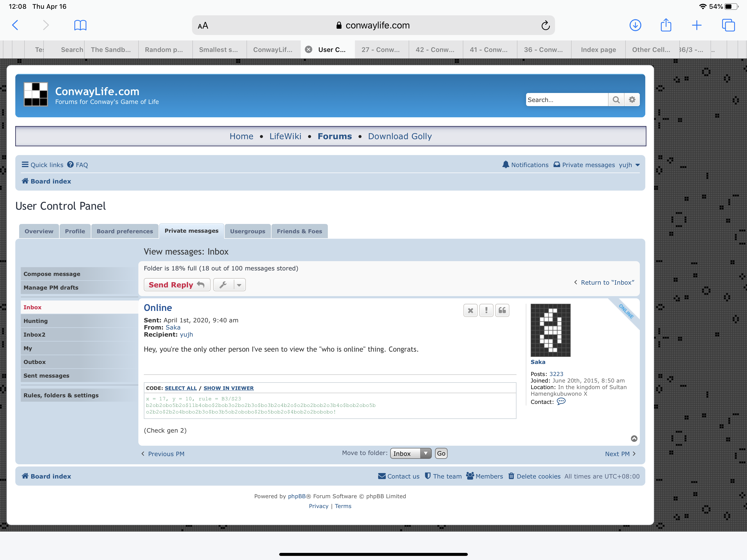Expand the tools dropdown arrow
This screenshot has height=560, width=747.
tap(239, 285)
